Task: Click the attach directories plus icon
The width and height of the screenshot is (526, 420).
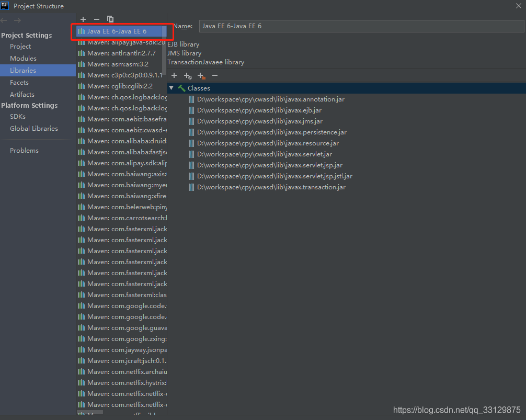Action: [201, 75]
